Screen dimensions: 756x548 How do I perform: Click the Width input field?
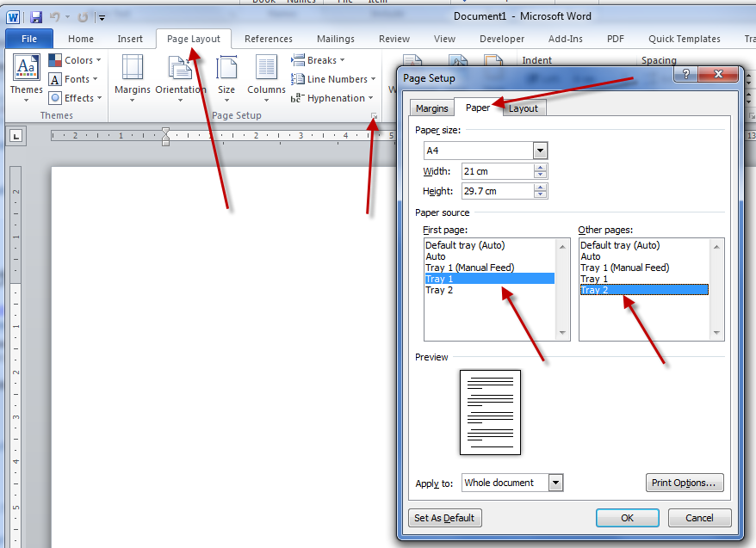coord(497,171)
